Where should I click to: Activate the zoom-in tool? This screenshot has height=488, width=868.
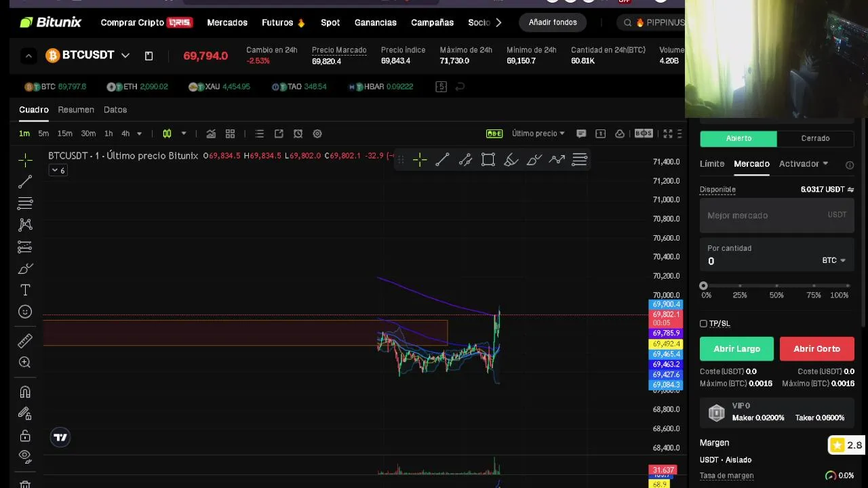tap(25, 363)
